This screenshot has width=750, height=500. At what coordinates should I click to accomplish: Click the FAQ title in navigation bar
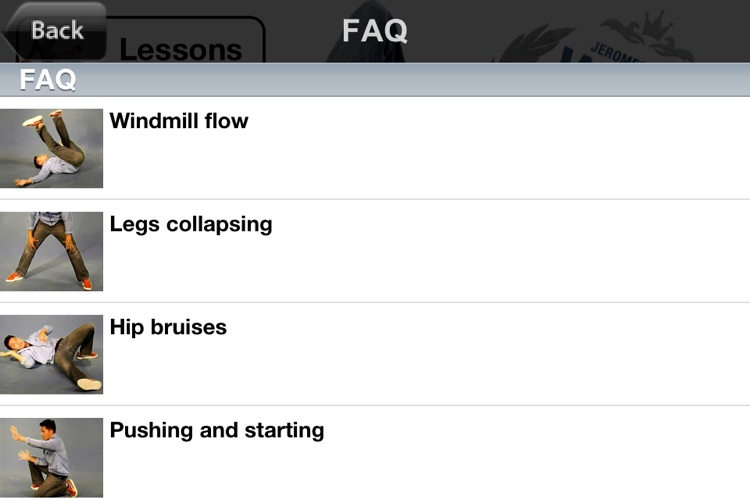tap(375, 31)
